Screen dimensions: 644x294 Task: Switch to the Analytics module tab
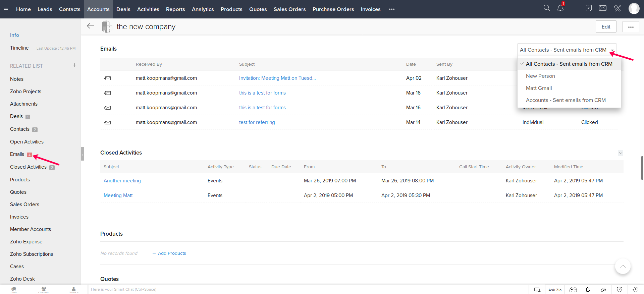coord(203,9)
